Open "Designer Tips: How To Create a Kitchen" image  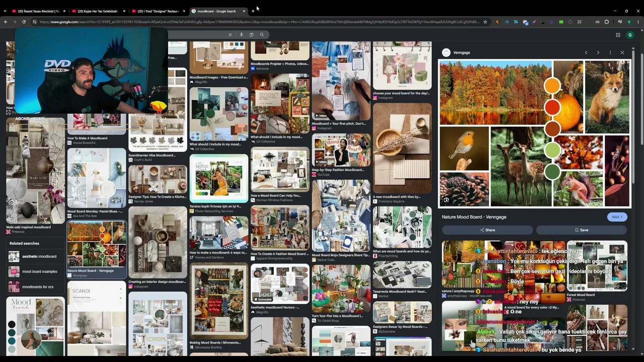157,179
